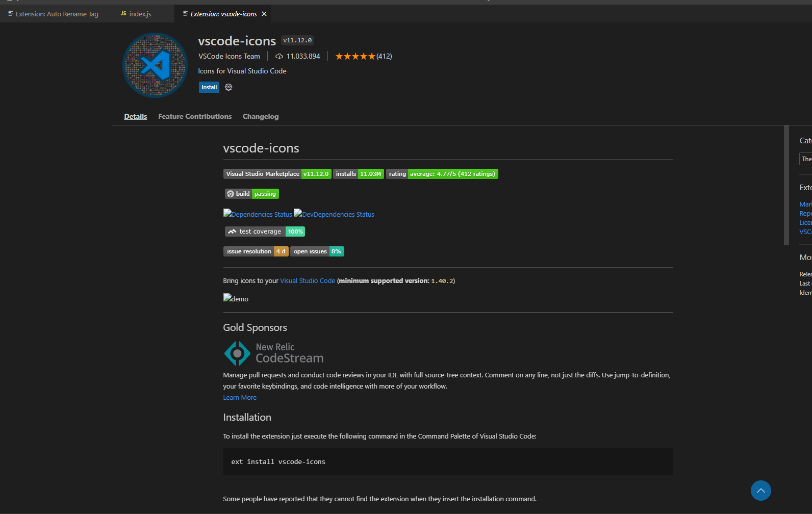The height and width of the screenshot is (514, 812).
Task: Open the Feature Contributions tab
Action: pyautogui.click(x=195, y=116)
